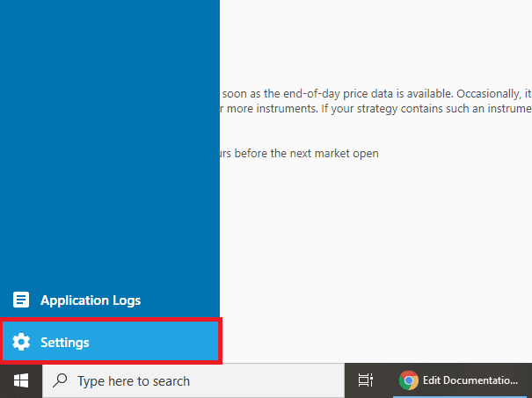Click the Application Logs document icon

pyautogui.click(x=21, y=300)
